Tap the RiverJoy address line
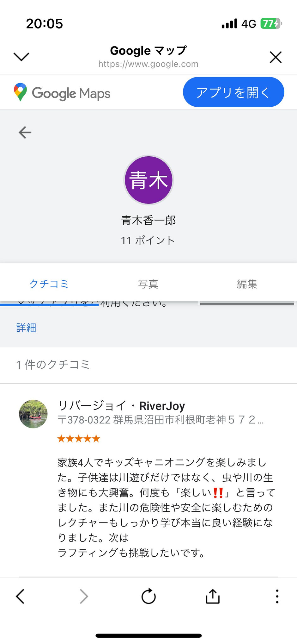The image size is (297, 644). click(x=161, y=420)
